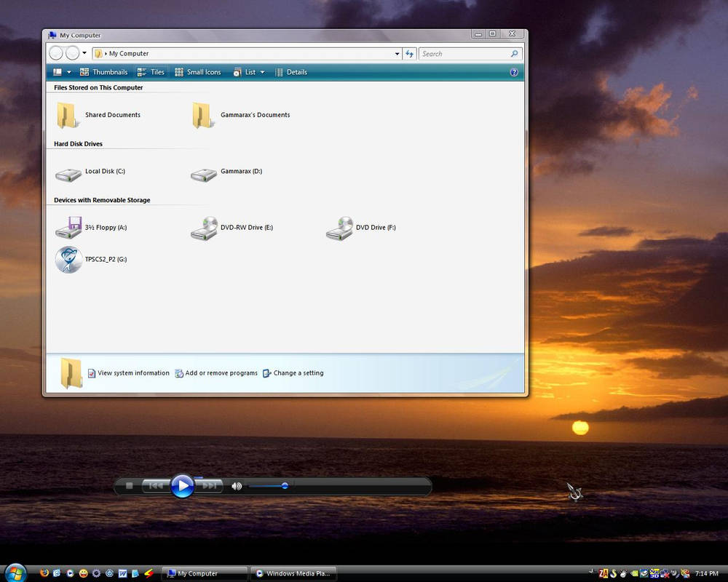Open Gammarax's Documents folder

pyautogui.click(x=241, y=115)
